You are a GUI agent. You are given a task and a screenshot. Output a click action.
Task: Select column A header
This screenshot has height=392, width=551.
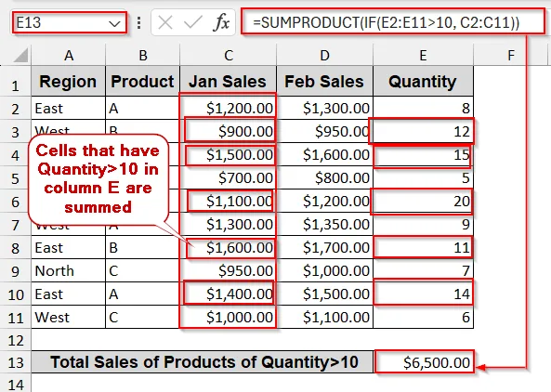(x=69, y=55)
